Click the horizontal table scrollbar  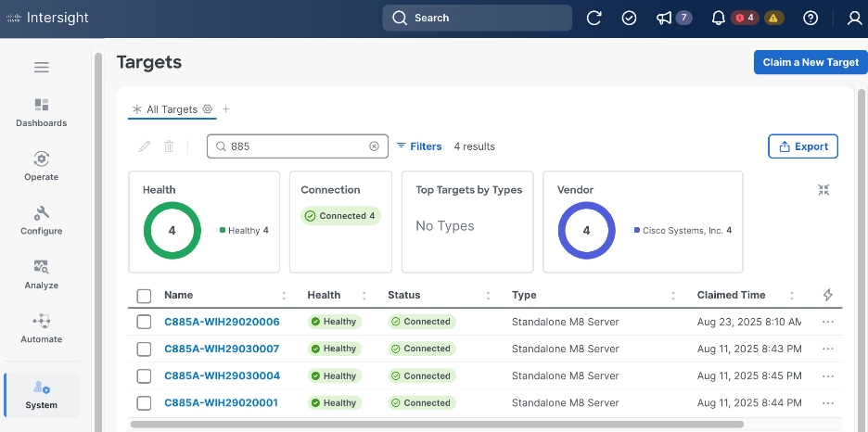tap(436, 425)
